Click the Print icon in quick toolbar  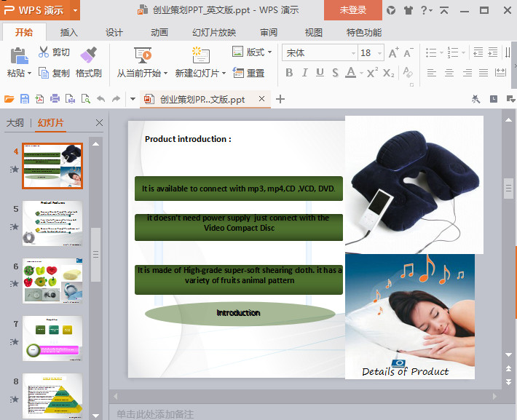(x=55, y=99)
